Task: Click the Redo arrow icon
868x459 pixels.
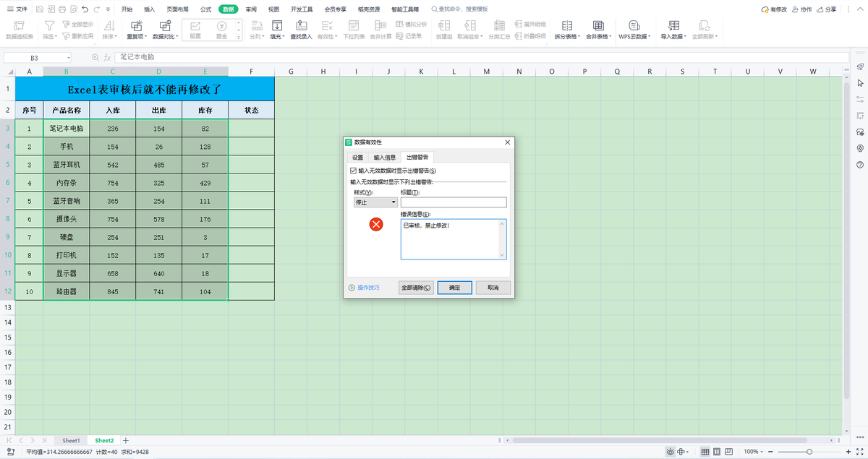Action: pyautogui.click(x=98, y=9)
